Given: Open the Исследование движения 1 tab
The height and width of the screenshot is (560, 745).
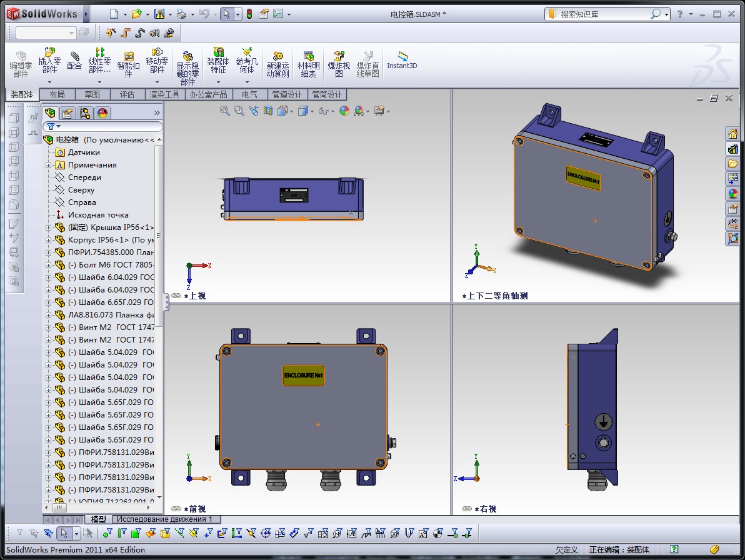Looking at the screenshot, I should click(x=165, y=519).
